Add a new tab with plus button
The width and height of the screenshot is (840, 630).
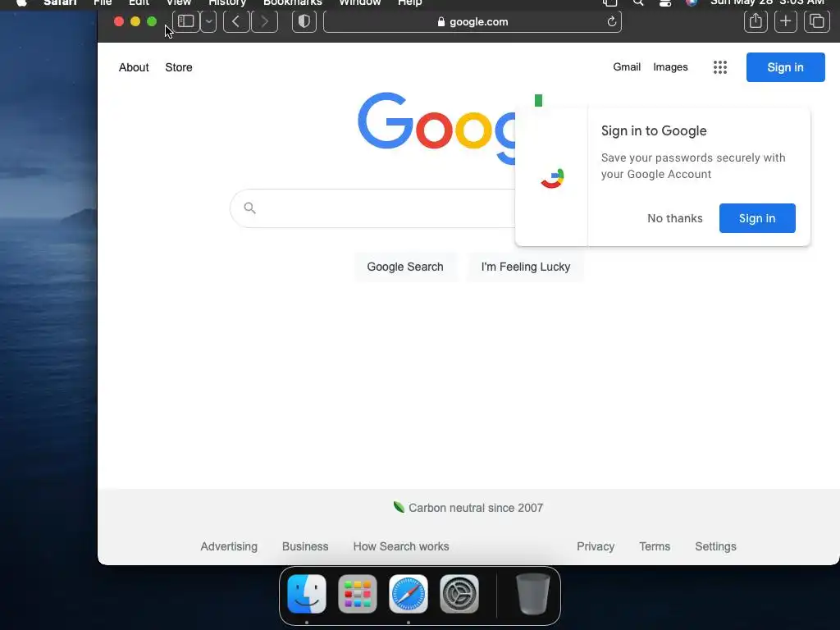pos(785,22)
